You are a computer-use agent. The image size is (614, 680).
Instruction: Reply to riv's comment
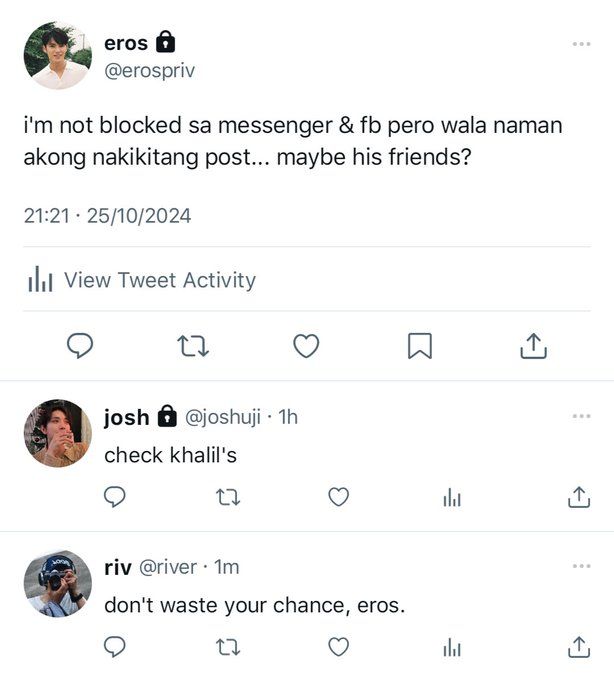click(114, 647)
